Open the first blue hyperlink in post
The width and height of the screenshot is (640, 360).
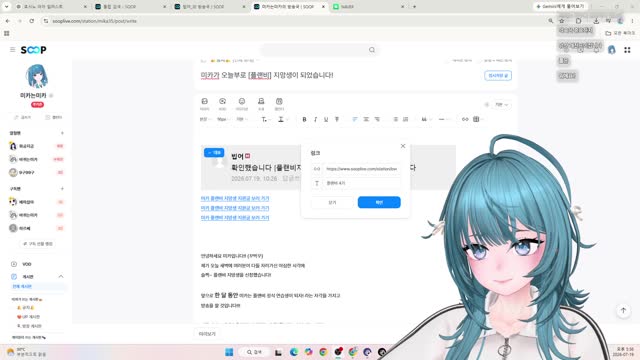click(x=235, y=198)
